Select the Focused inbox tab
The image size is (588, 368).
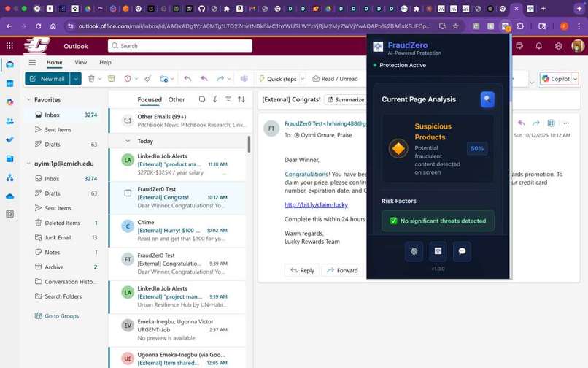coord(150,99)
